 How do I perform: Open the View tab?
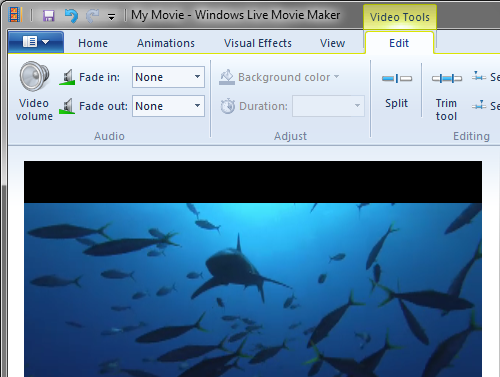(x=332, y=43)
